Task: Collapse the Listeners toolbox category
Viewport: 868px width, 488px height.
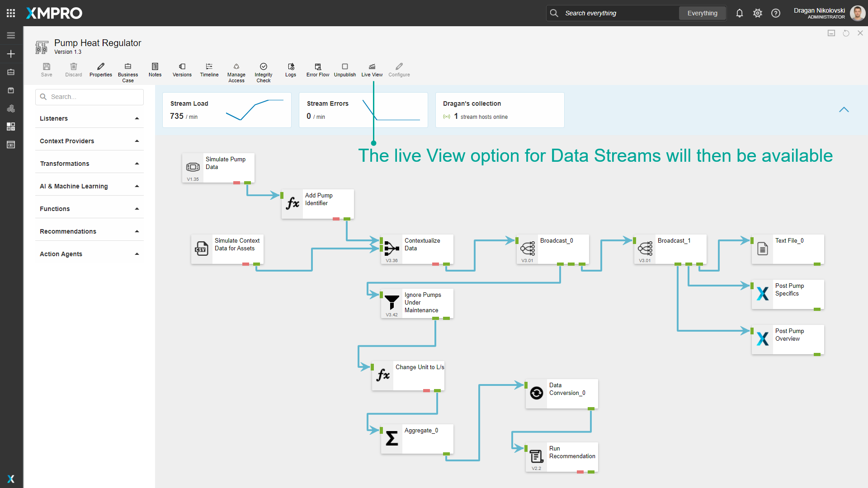Action: click(137, 118)
